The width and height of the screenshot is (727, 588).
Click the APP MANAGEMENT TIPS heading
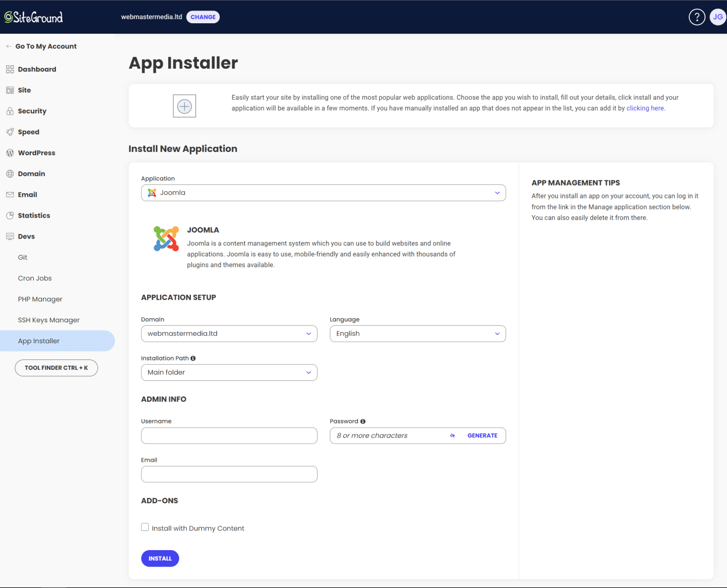[x=576, y=183]
